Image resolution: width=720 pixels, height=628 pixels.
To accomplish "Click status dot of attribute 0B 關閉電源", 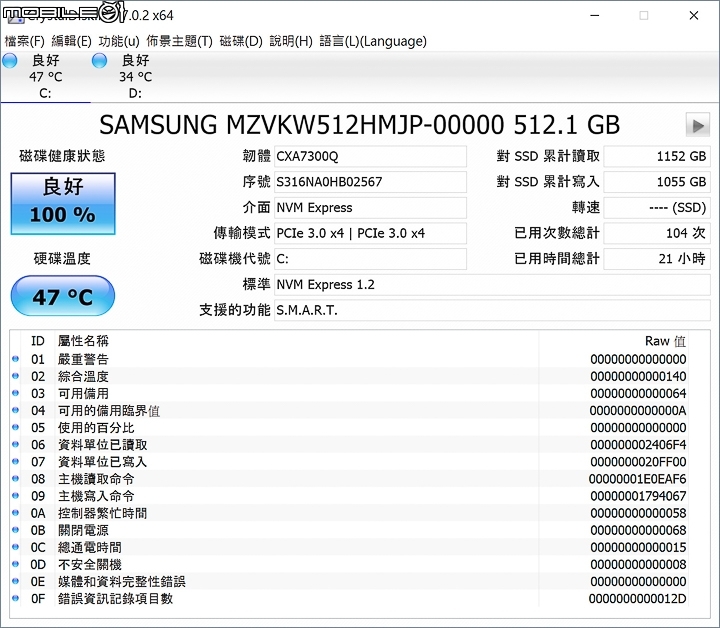I will [x=15, y=530].
